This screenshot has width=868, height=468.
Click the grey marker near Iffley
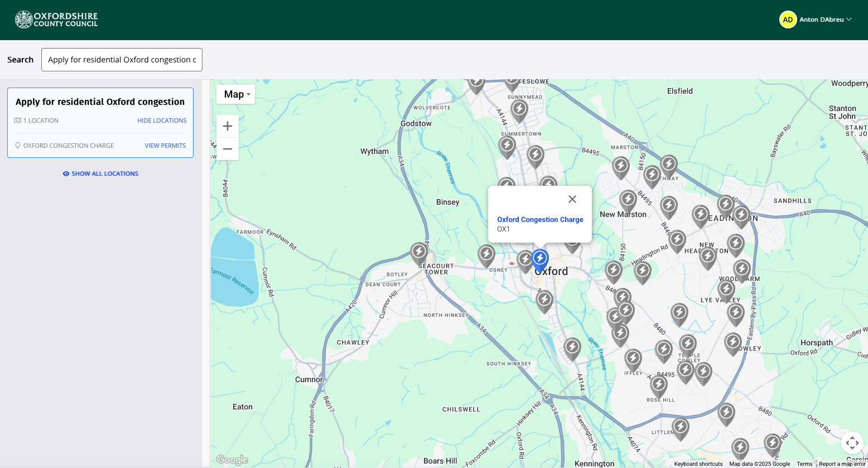point(633,359)
